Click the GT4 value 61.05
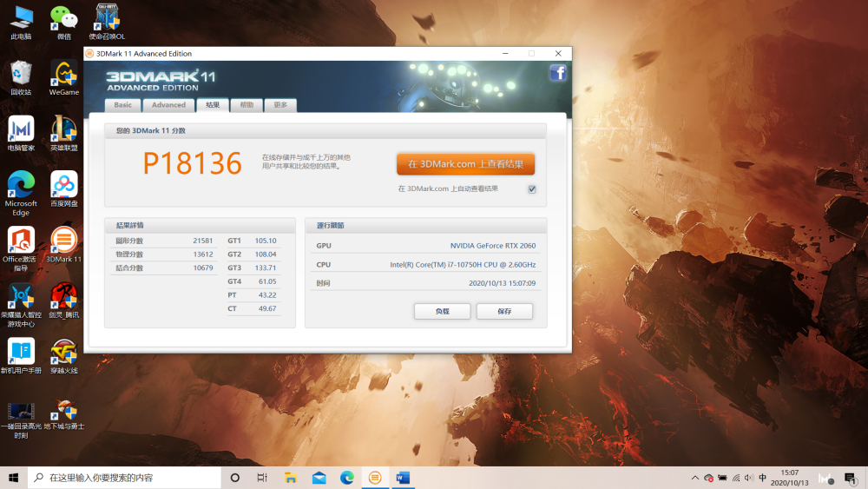 coord(267,281)
